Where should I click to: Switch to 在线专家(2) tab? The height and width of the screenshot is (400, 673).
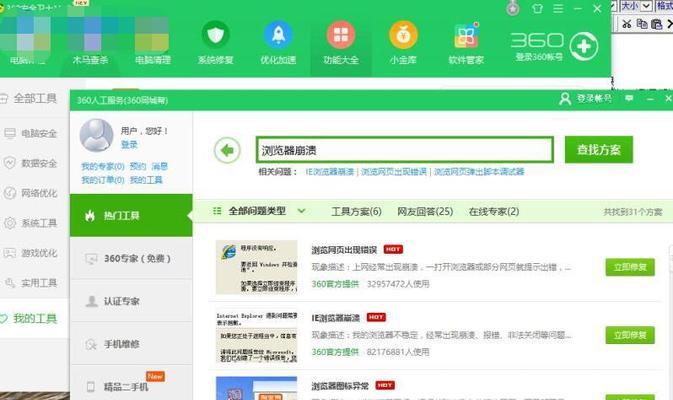tap(494, 212)
